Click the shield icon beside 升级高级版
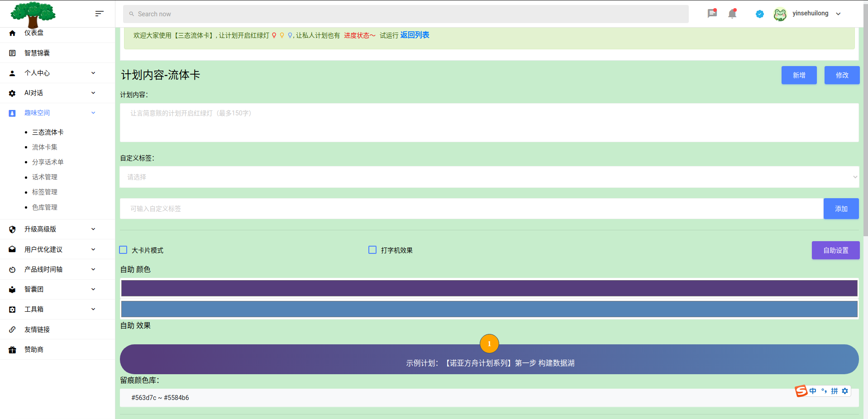The width and height of the screenshot is (868, 419). 12,229
